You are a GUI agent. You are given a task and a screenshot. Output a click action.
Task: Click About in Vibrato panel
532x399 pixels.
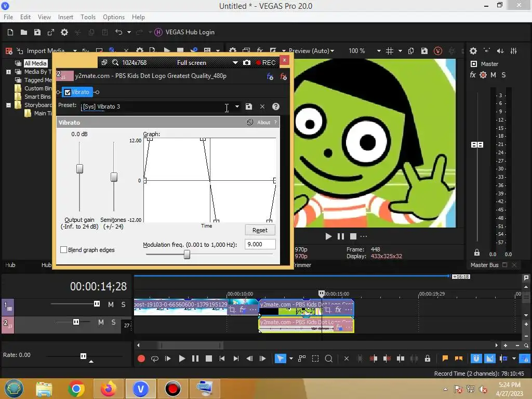[263, 123]
